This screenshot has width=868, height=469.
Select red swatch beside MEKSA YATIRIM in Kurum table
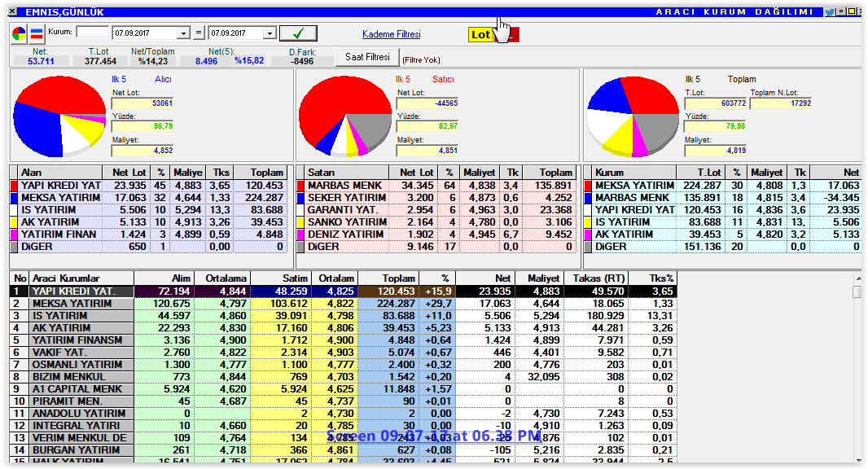click(x=588, y=186)
